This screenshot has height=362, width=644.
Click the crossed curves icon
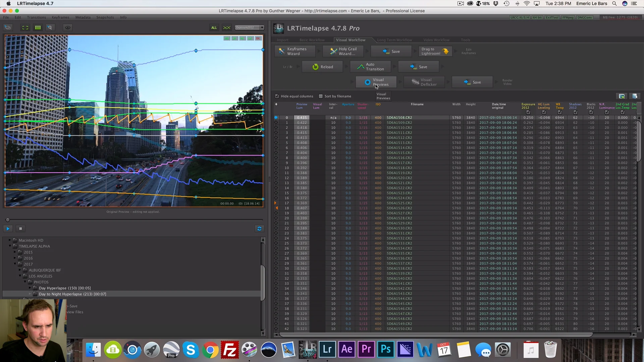coord(227,27)
